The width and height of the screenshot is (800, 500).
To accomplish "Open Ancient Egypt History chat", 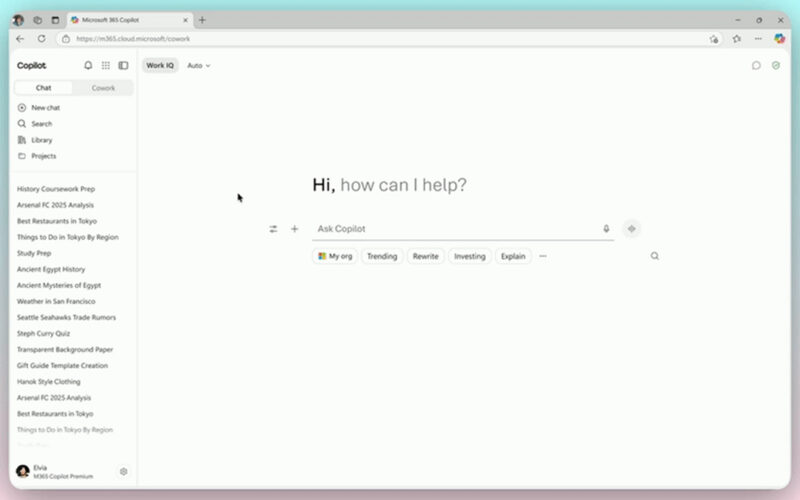I will 51,269.
